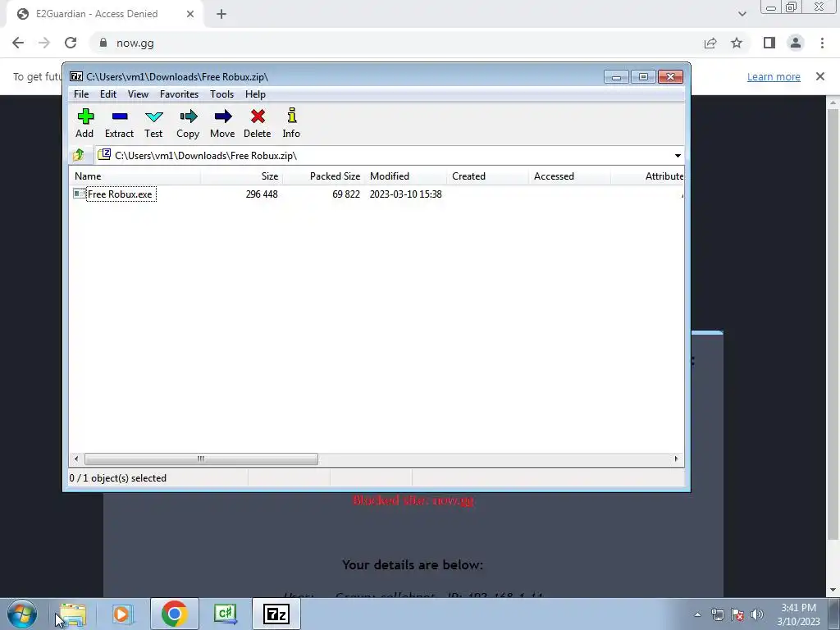
Task: Go up one folder level in 7-Zip
Action: tap(79, 155)
